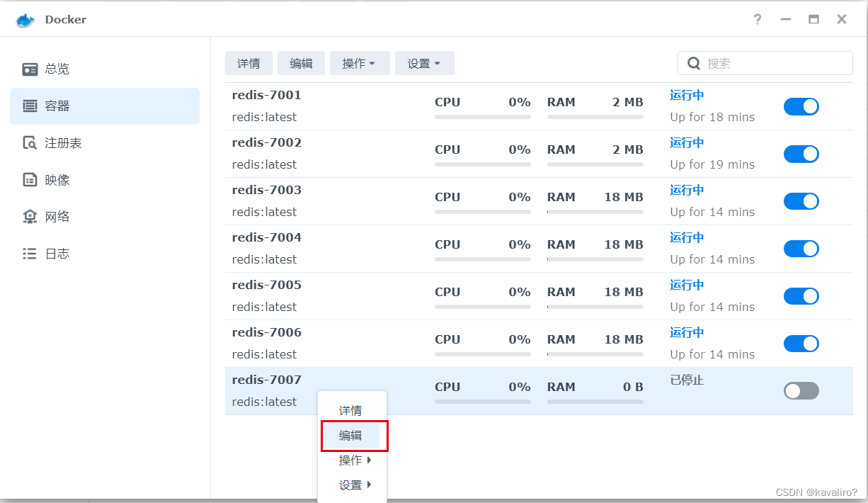Click redis:latest image under redis-7005
Screen dimensions: 868x503
pyautogui.click(x=265, y=307)
